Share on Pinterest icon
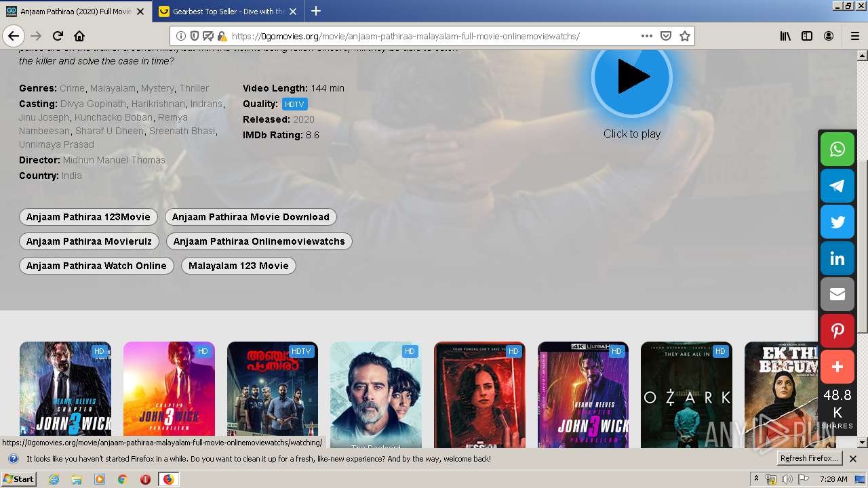The height and width of the screenshot is (488, 868). 837,331
